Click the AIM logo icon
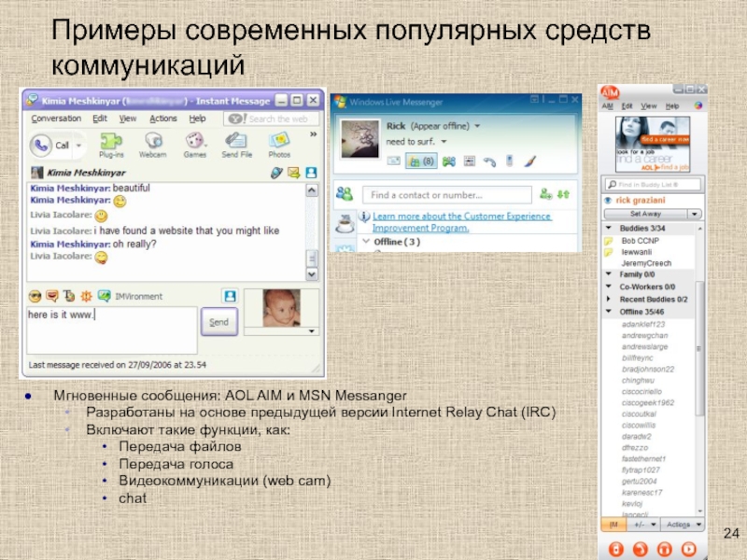 610,91
